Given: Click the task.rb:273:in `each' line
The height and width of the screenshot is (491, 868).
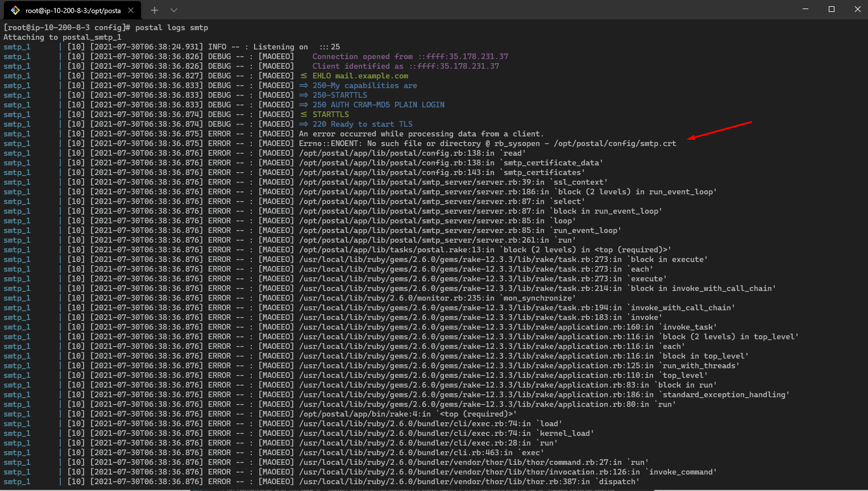Looking at the screenshot, I should (x=476, y=269).
